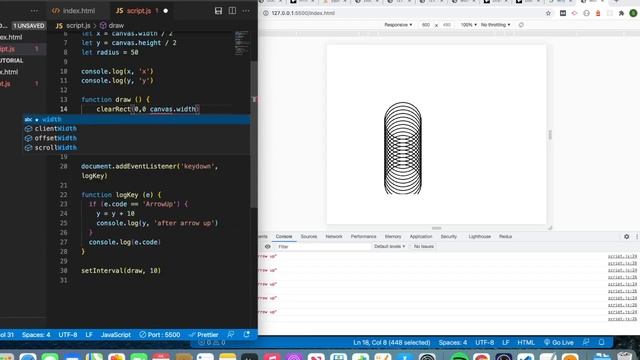Switch to the Sources DevTools tab
The image size is (640, 360).
(x=309, y=236)
